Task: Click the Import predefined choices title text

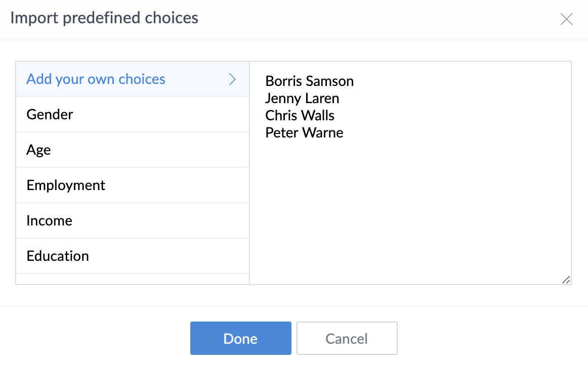Action: pyautogui.click(x=104, y=18)
